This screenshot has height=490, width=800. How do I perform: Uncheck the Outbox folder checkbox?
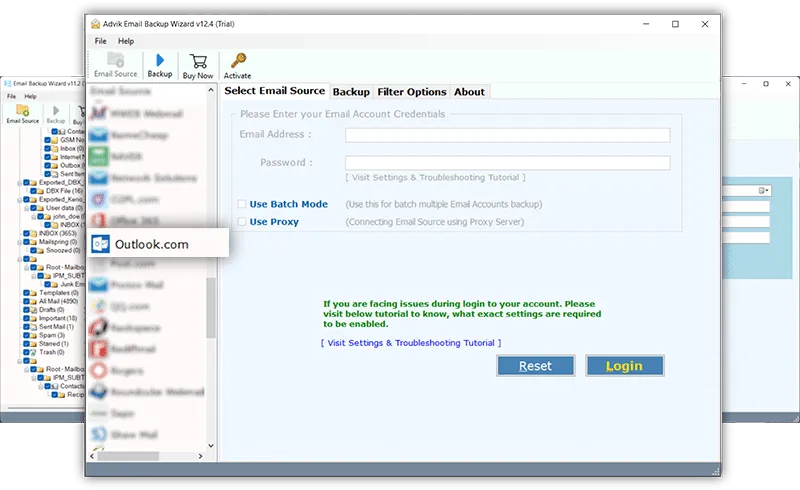pyautogui.click(x=47, y=165)
